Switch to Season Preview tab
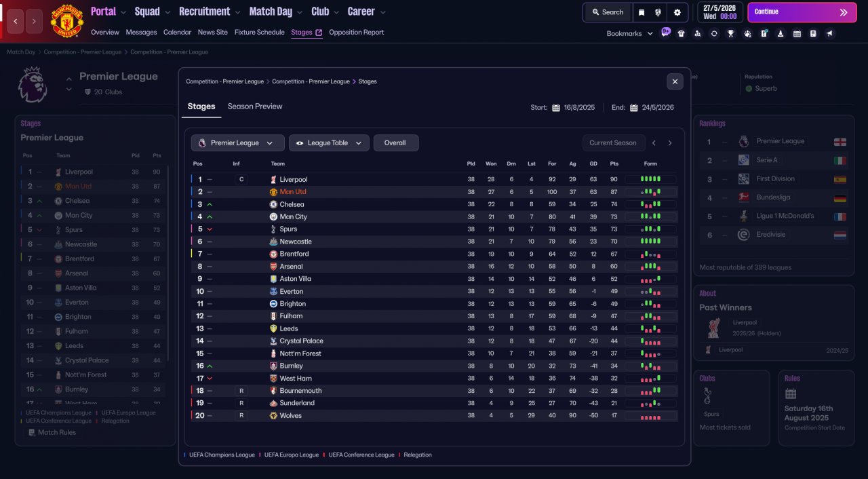 (255, 107)
